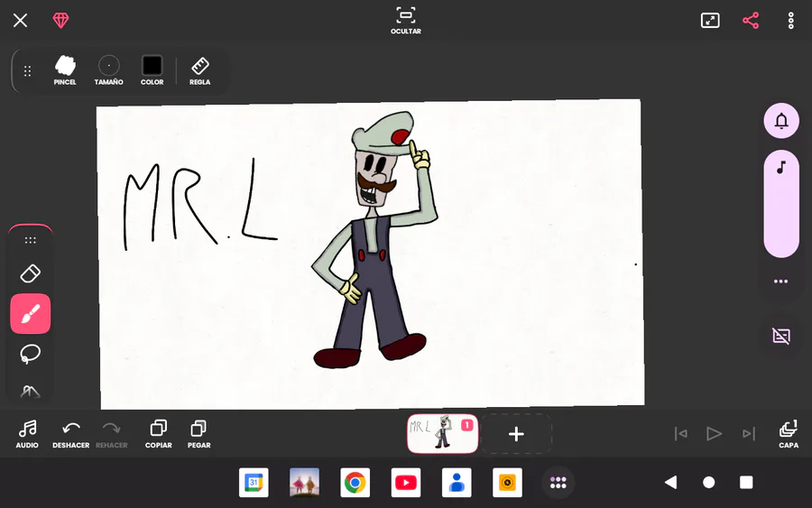Open Google Calendar from the taskbar
Screen dimensions: 812x508
coord(254,483)
